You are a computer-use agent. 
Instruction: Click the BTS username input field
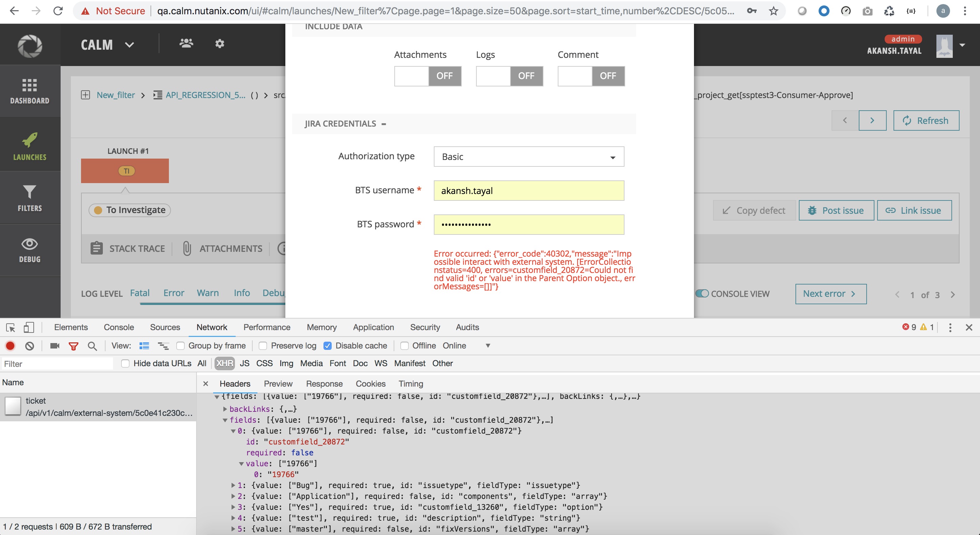pyautogui.click(x=528, y=191)
